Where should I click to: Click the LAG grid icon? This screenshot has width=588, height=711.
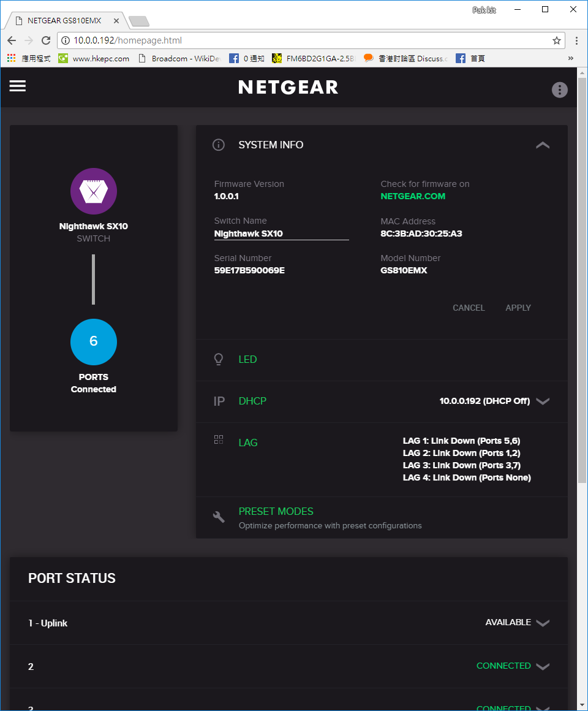click(x=218, y=439)
